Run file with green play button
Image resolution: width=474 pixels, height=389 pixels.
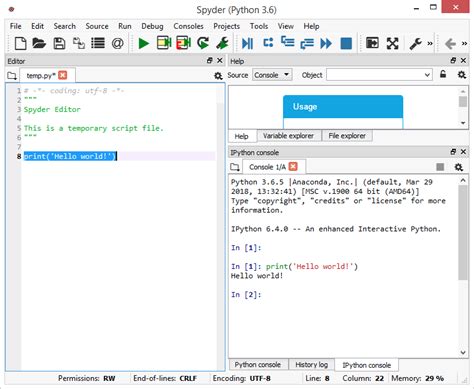(x=144, y=43)
